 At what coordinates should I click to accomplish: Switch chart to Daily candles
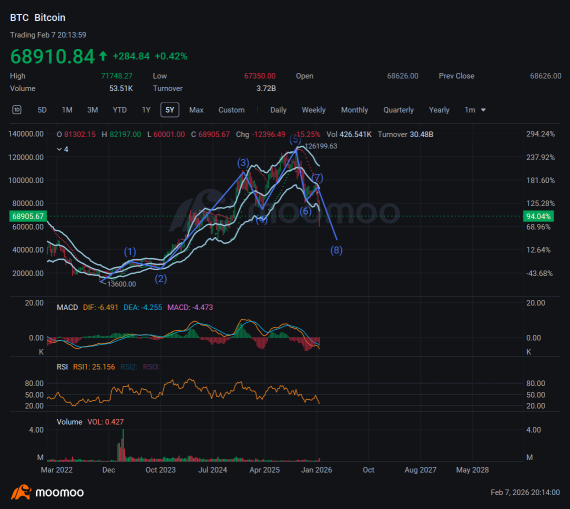278,110
